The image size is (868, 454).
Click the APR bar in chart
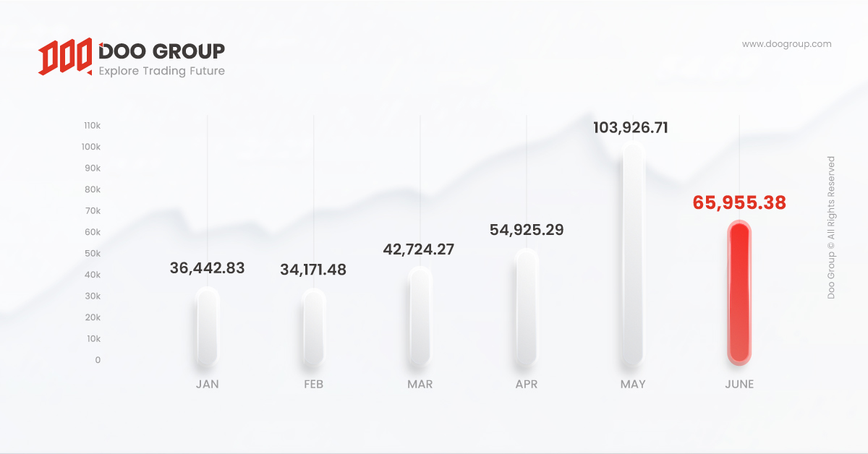[x=527, y=307]
